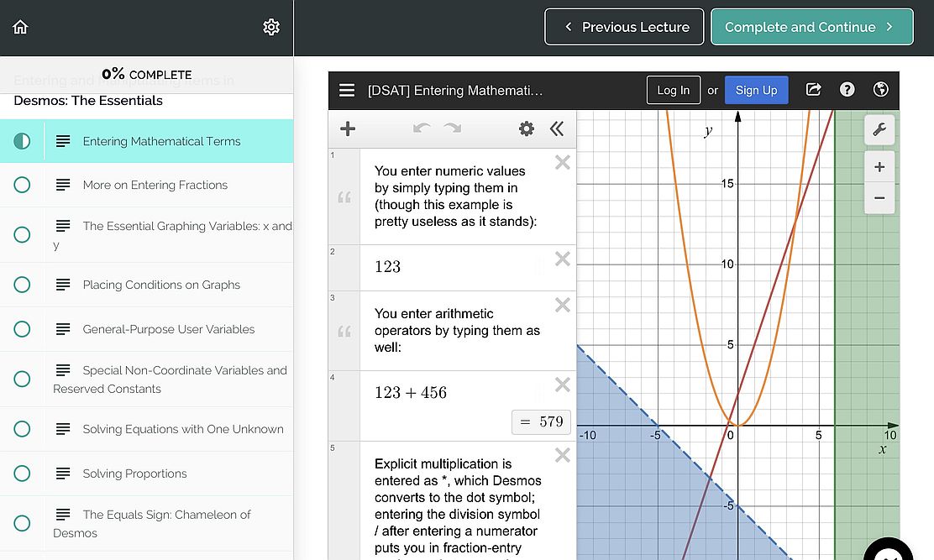The height and width of the screenshot is (560, 934).
Task: Open Desmos hamburger menu
Action: [347, 91]
